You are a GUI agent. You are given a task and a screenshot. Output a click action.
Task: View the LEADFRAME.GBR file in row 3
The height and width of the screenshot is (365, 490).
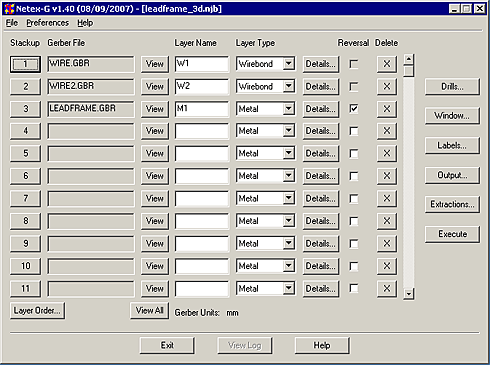coord(155,109)
